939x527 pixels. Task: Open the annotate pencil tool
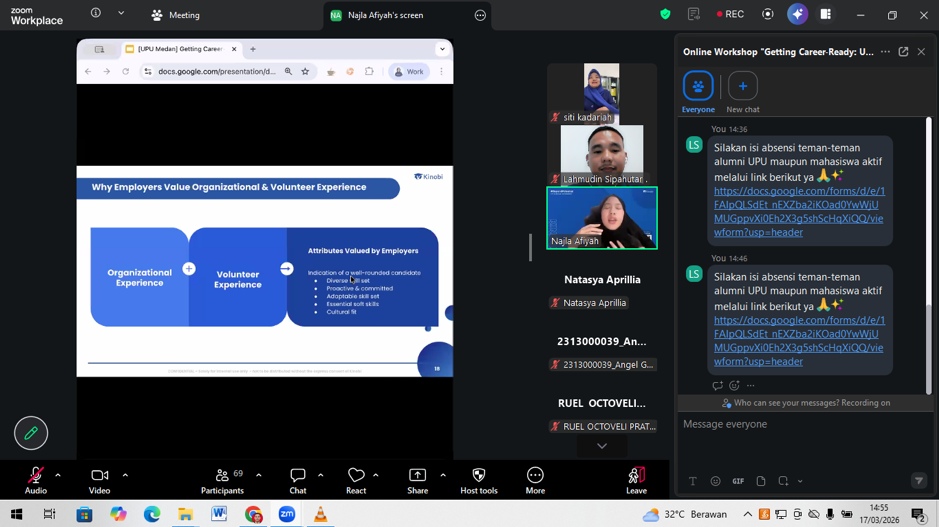coord(31,433)
